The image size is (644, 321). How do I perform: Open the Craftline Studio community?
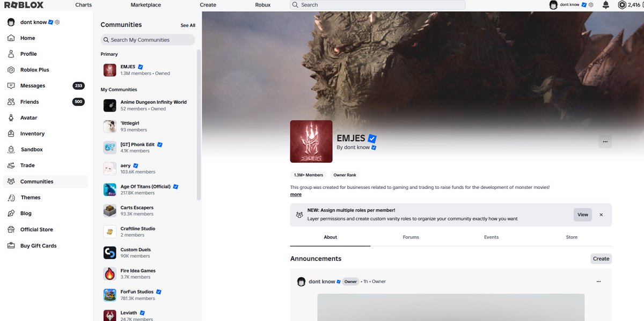pos(148,232)
